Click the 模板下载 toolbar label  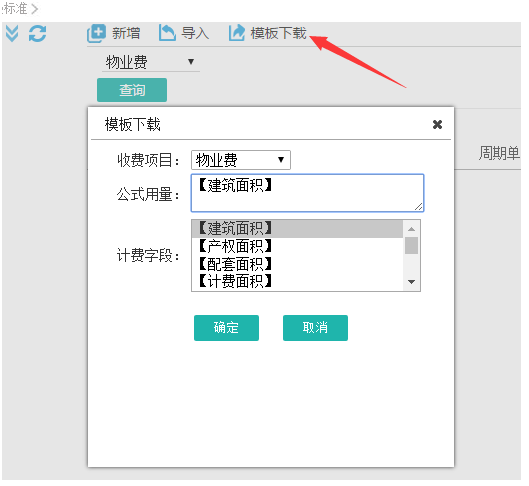click(x=278, y=33)
